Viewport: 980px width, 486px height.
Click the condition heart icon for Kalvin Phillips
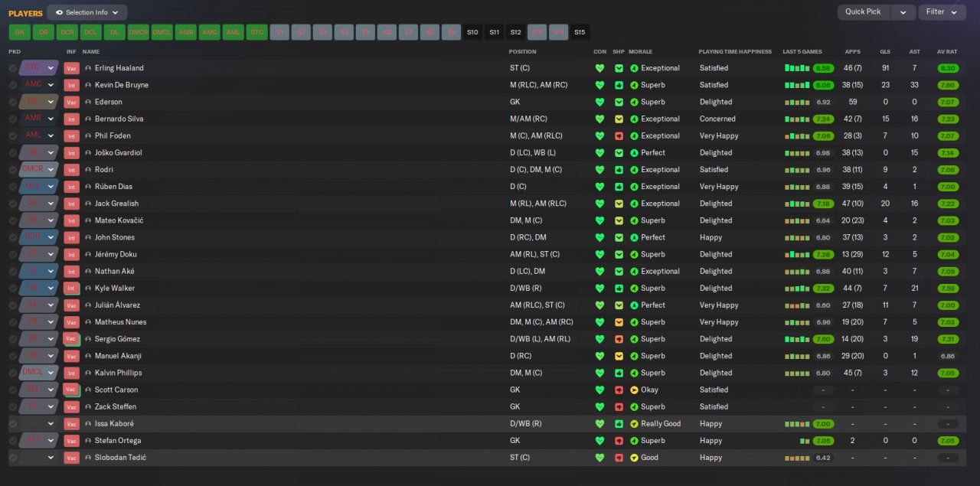tap(599, 373)
